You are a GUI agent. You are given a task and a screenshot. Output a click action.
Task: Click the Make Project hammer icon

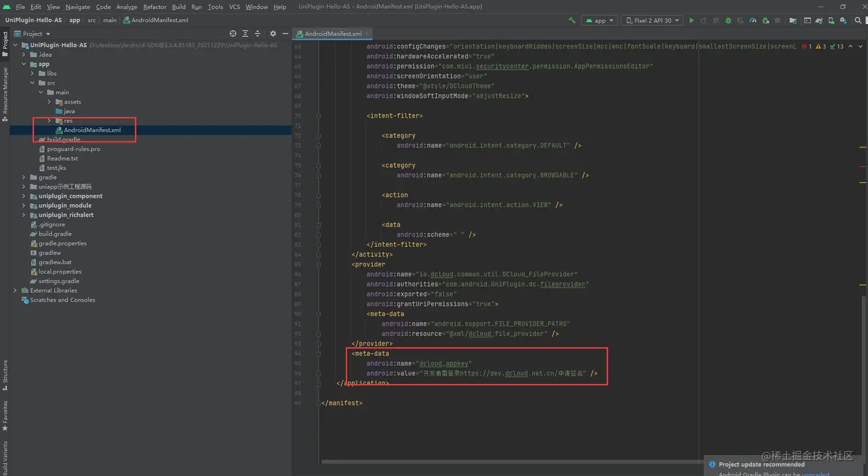572,20
